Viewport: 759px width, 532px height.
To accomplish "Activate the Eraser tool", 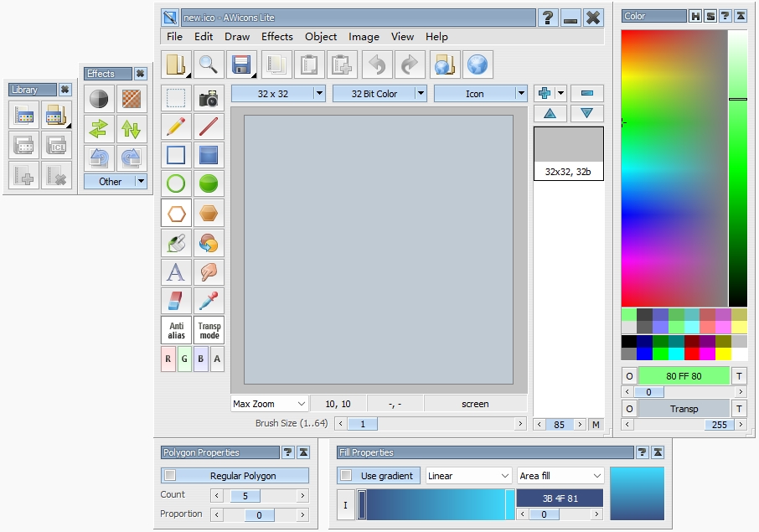I will [x=176, y=301].
